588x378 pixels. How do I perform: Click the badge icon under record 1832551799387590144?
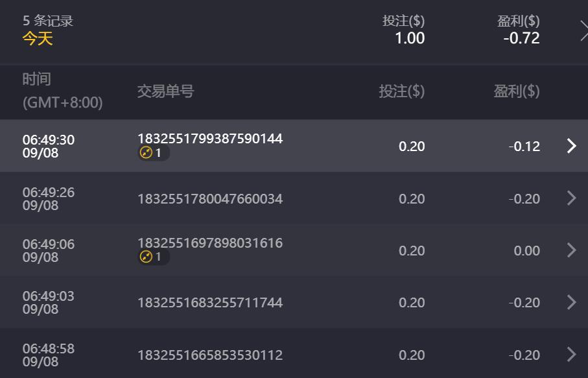coord(153,154)
